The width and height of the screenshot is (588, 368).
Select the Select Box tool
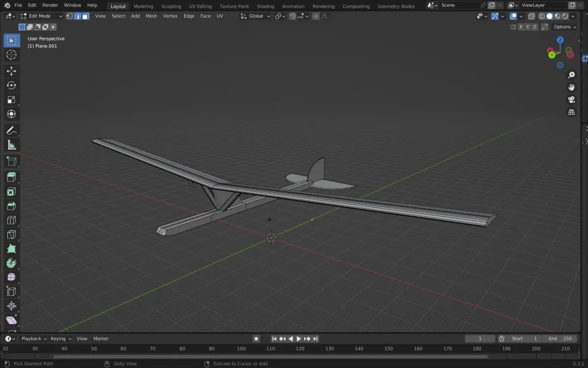12,41
